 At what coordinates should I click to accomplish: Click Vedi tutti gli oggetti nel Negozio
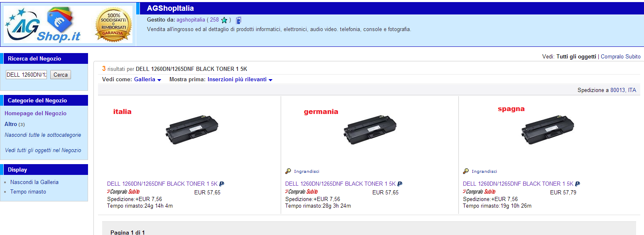(x=43, y=150)
